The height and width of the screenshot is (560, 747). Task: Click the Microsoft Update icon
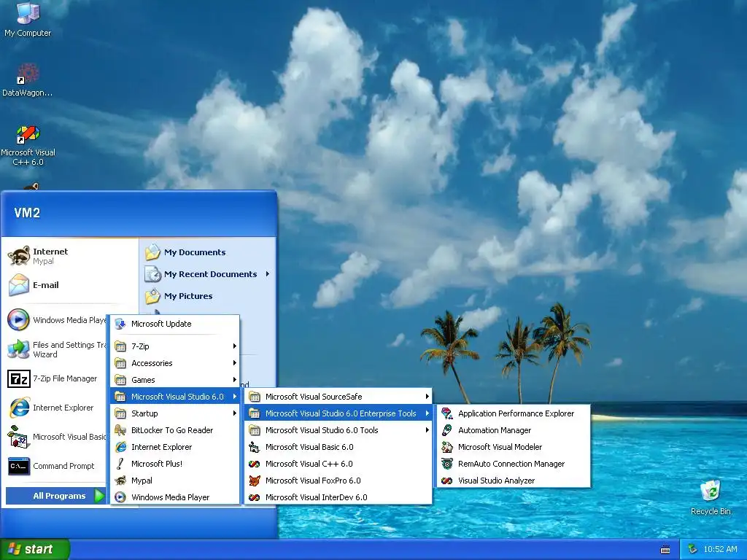(x=120, y=324)
